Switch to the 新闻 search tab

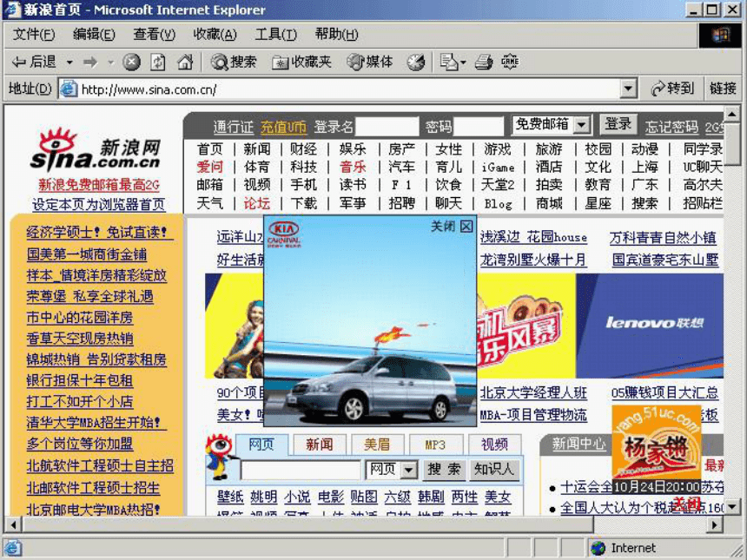(319, 445)
